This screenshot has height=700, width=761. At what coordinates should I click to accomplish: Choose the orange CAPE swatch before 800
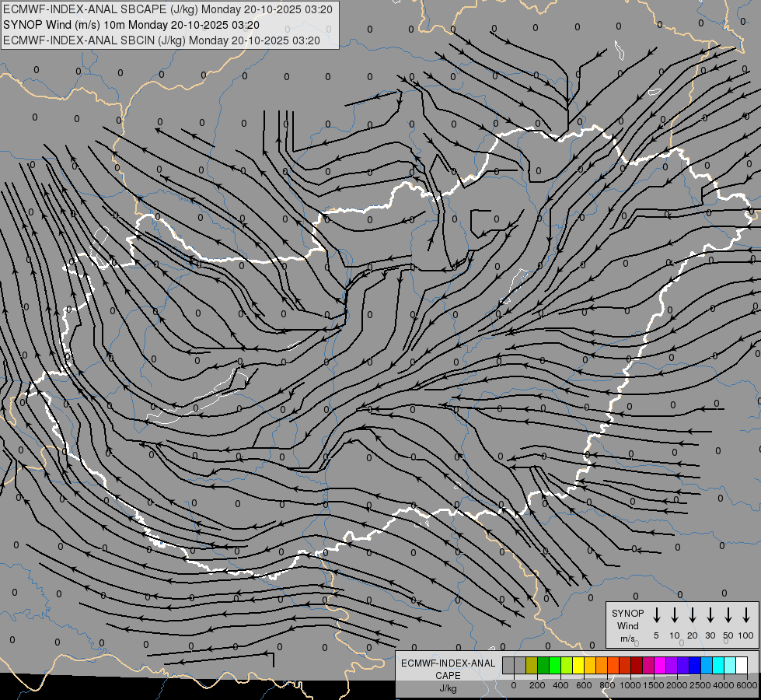click(602, 665)
